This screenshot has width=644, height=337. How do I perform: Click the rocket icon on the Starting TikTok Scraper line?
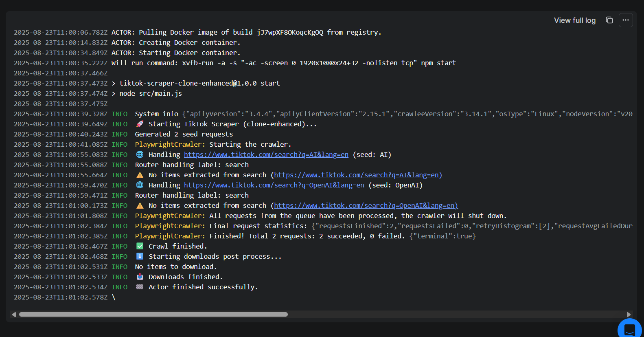(x=140, y=124)
